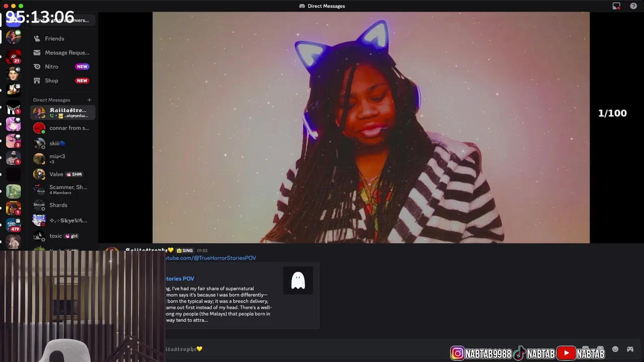Open the Stories POV embed title link

180,279
